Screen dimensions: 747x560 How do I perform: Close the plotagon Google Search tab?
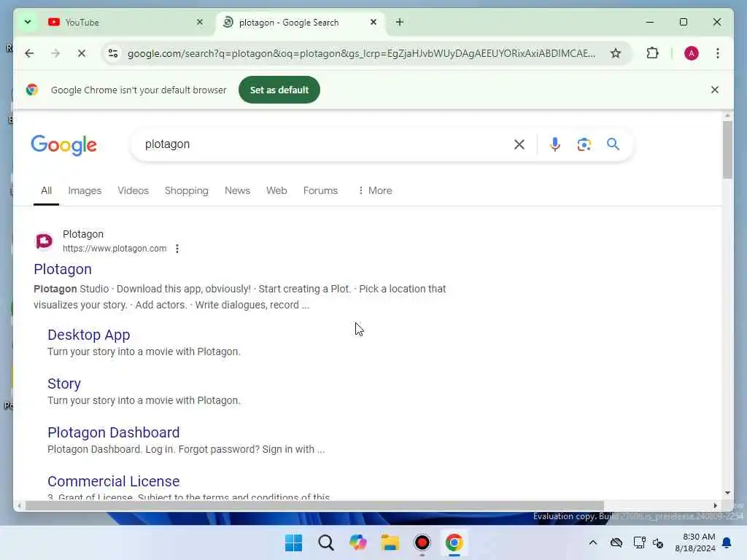[373, 22]
